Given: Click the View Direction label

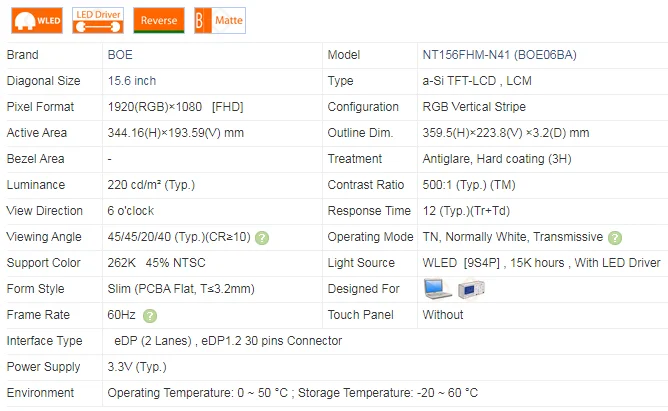Looking at the screenshot, I should (44, 211).
